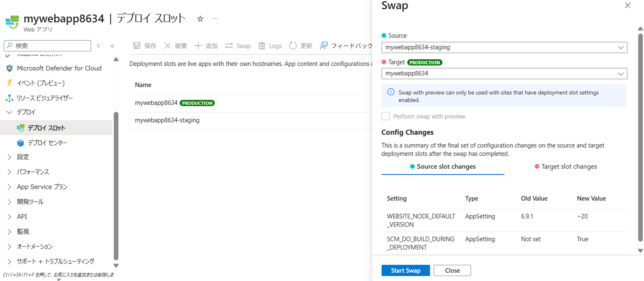This screenshot has width=644, height=281.
Task: Click the info icon in swap notice
Action: (x=391, y=92)
